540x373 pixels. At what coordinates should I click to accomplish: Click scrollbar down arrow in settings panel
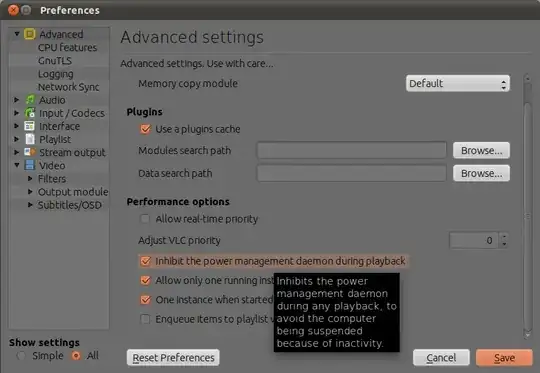[x=527, y=334]
